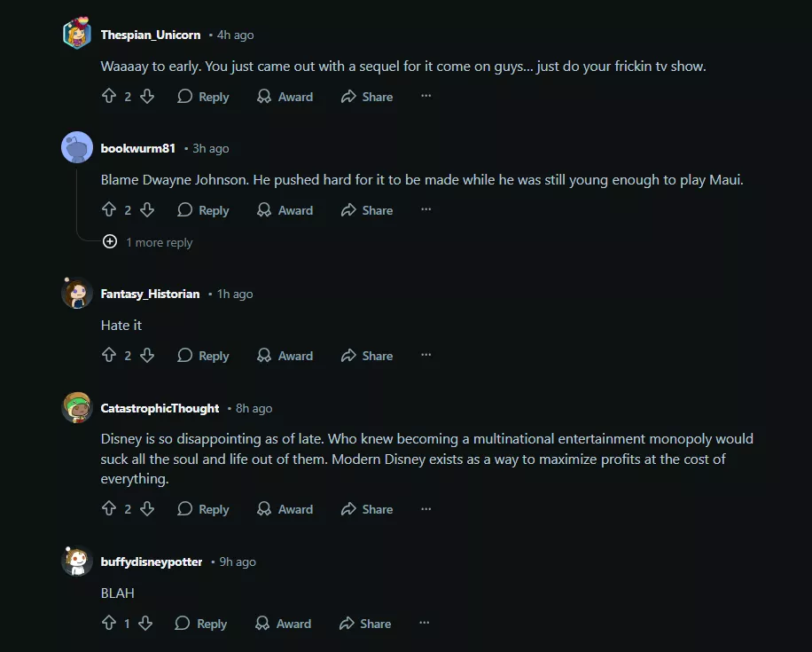
Task: Reply to buffydisneypotter's BLAH comment
Action: (x=201, y=624)
